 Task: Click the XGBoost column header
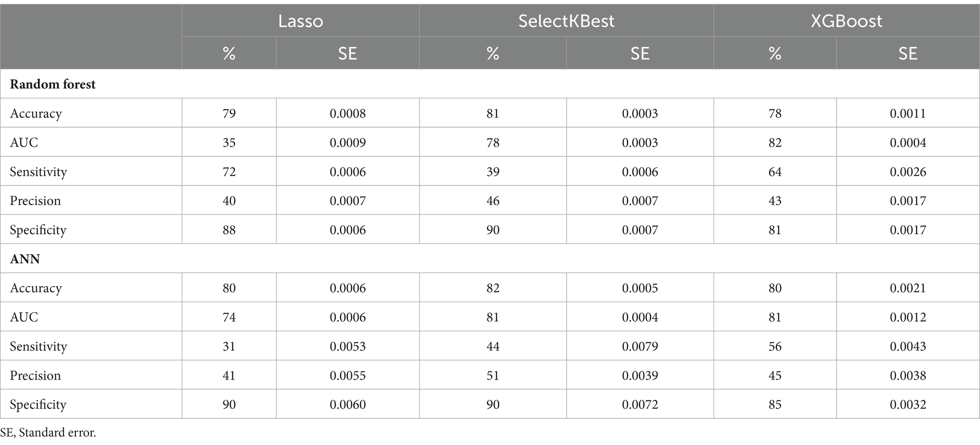[x=846, y=21]
